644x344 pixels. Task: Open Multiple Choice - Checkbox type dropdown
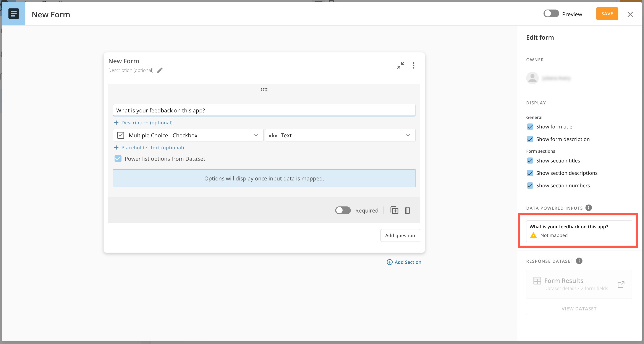[x=188, y=135]
